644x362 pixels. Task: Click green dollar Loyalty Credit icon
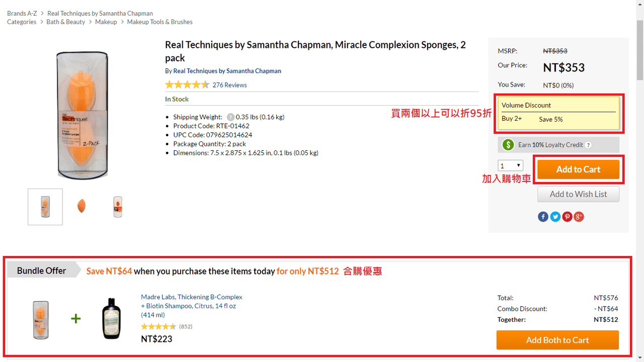point(508,145)
